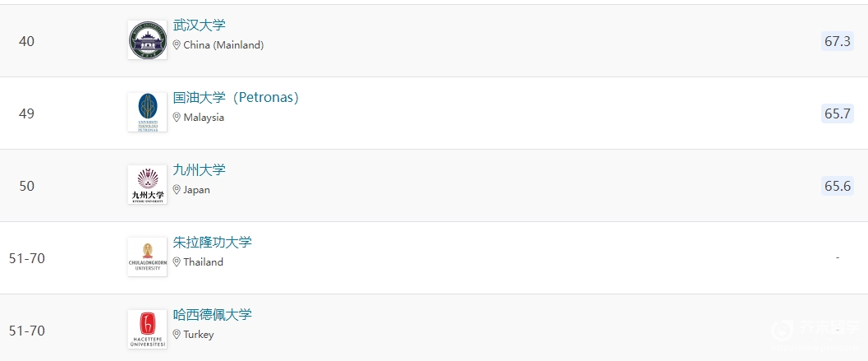Click the Wuhan University emblem logo
Viewport: 868px width, 361px height.
pyautogui.click(x=147, y=40)
